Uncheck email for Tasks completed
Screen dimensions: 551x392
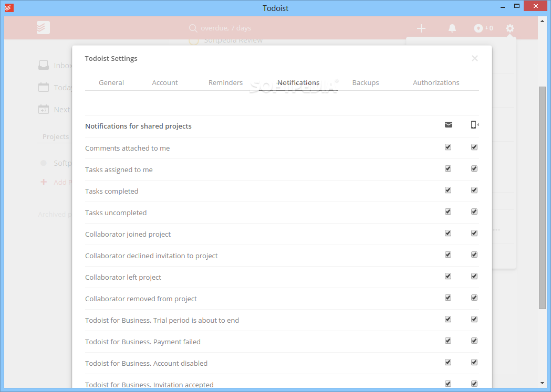point(448,190)
